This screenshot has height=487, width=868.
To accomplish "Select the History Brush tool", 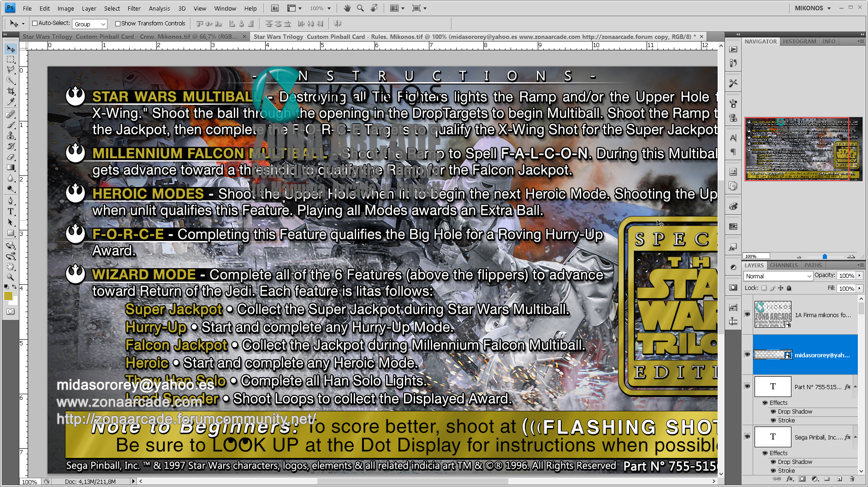I will (x=11, y=146).
